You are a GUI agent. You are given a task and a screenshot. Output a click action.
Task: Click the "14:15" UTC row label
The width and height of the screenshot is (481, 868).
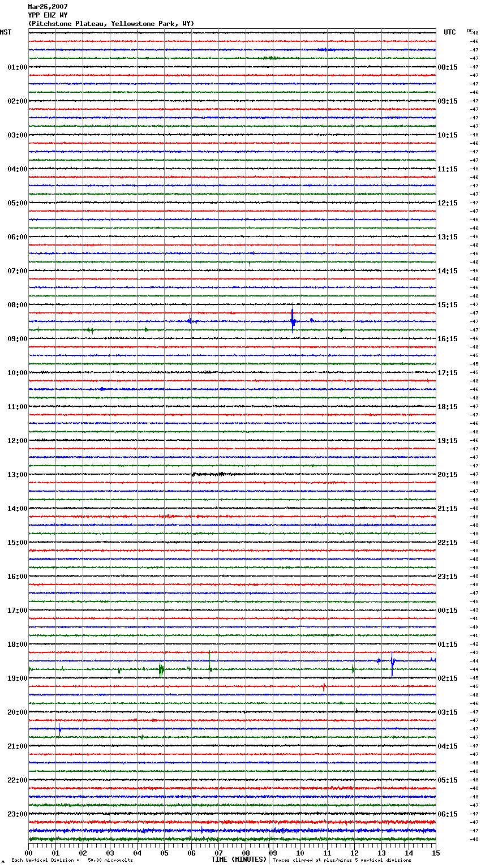click(448, 271)
